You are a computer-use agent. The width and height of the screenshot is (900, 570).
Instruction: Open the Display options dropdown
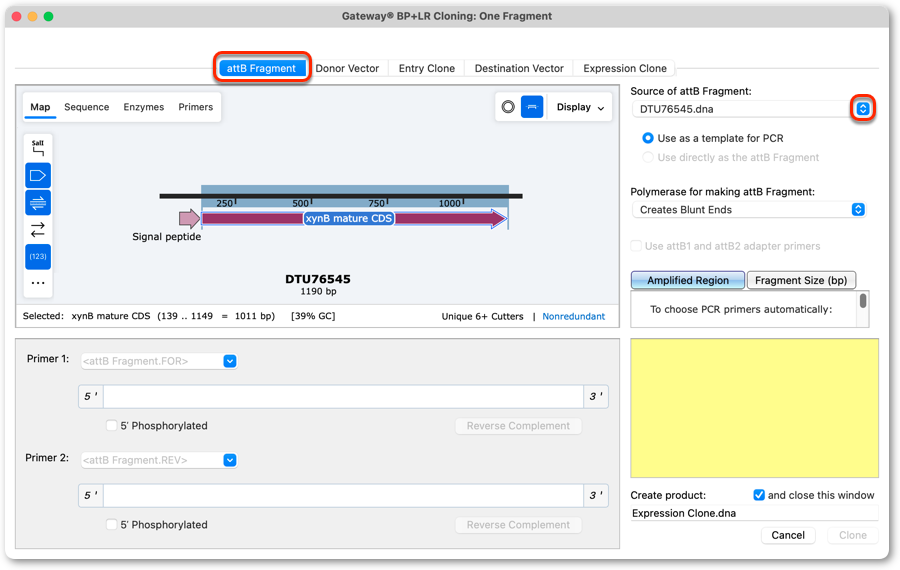[x=580, y=107]
